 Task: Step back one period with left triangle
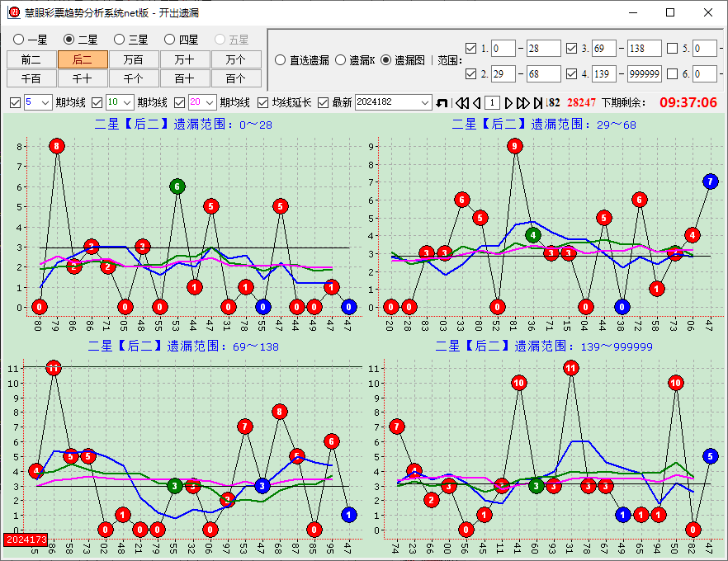[x=476, y=102]
